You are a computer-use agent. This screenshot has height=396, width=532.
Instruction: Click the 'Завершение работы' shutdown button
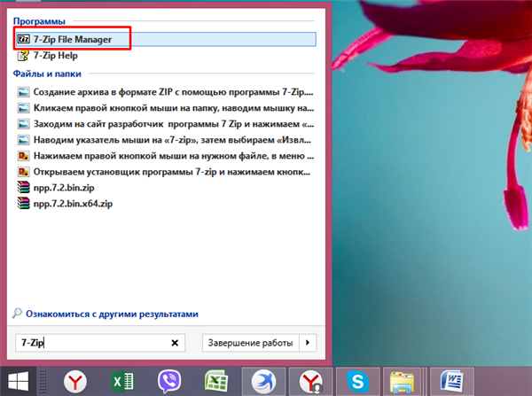(x=250, y=343)
